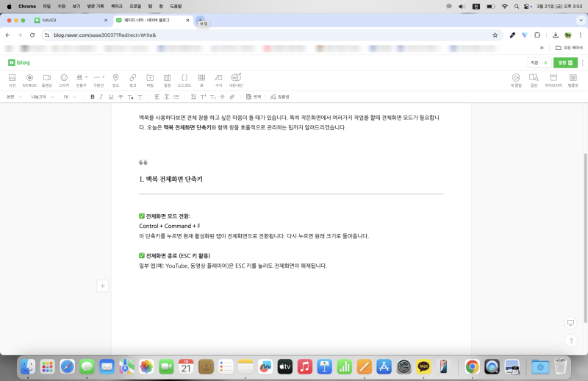Screen dimensions: 588x381
Task: Attach a file with 파일 icon
Action: [x=150, y=80]
